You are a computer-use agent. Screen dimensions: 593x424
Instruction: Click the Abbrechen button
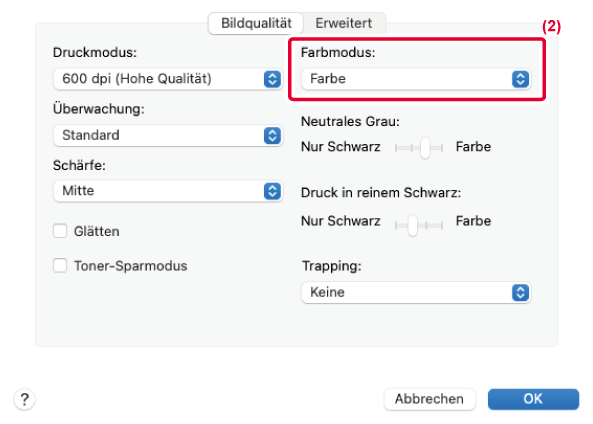tap(429, 399)
